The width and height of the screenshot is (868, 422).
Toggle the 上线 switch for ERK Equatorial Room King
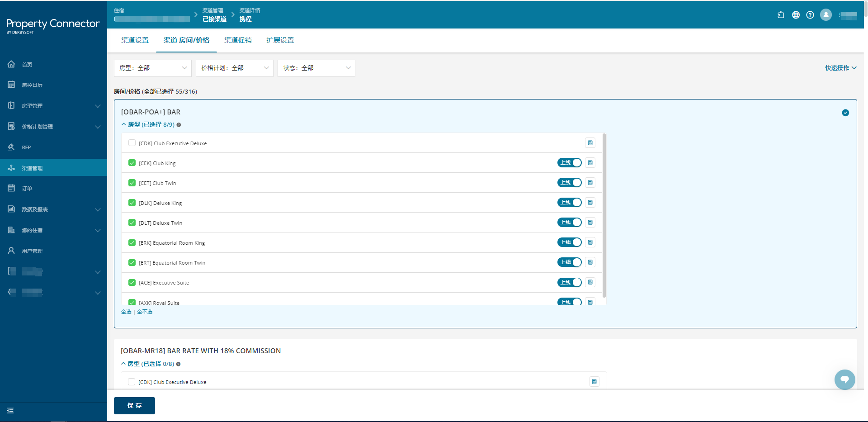tap(569, 242)
